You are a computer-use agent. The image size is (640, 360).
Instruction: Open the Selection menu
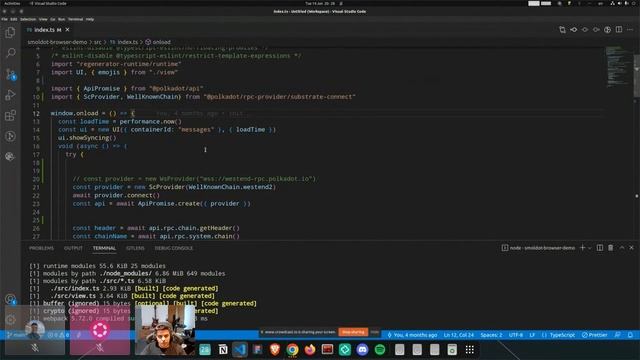point(28,19)
